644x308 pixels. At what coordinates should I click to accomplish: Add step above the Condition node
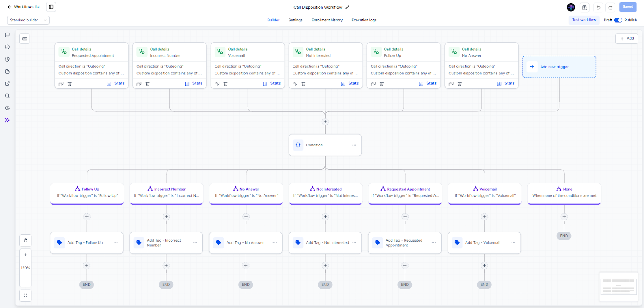[x=325, y=122]
